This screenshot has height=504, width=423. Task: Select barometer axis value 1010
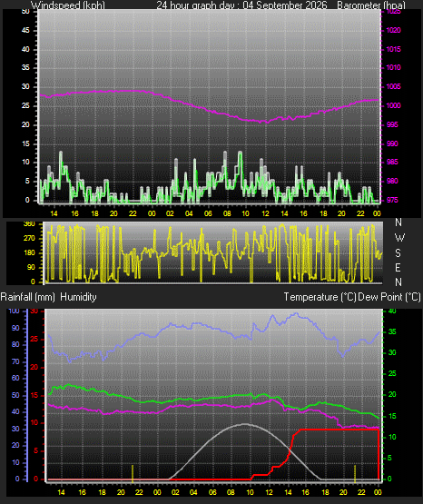393,67
